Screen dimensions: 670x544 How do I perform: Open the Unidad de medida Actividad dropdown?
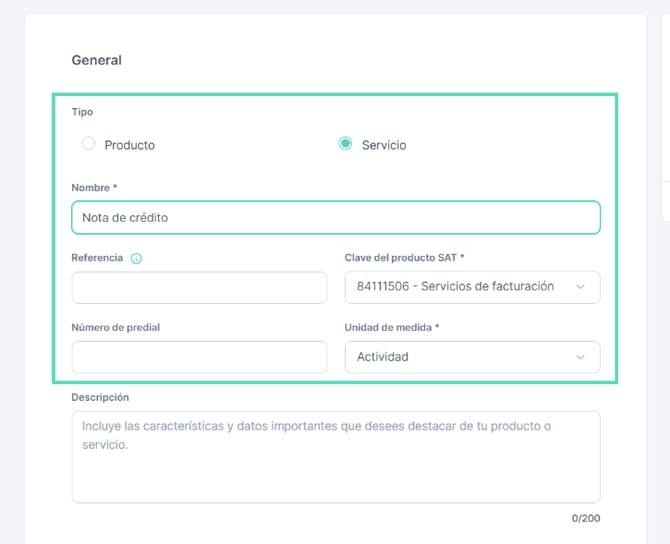(x=472, y=357)
